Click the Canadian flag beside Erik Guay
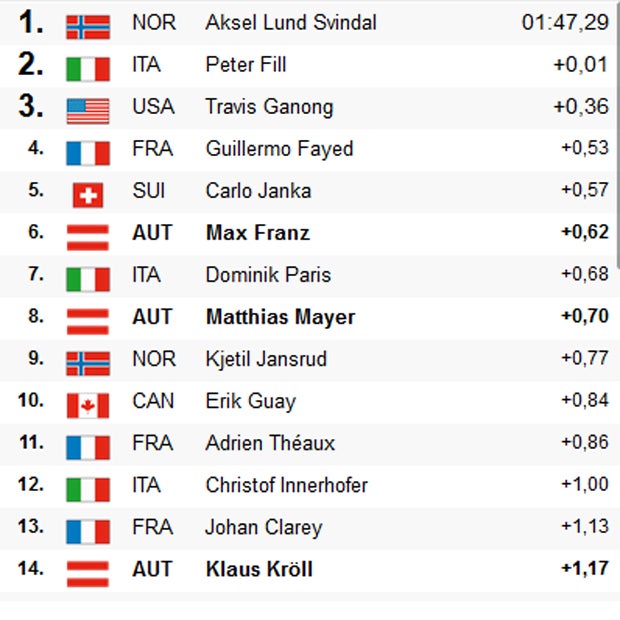The image size is (620, 620). pyautogui.click(x=88, y=404)
